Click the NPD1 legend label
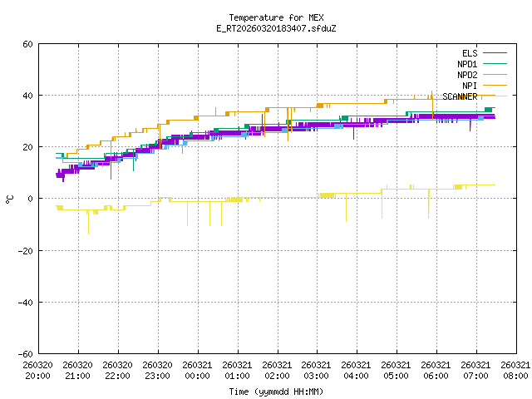Viewport: 532px width, 399px height. 467,64
